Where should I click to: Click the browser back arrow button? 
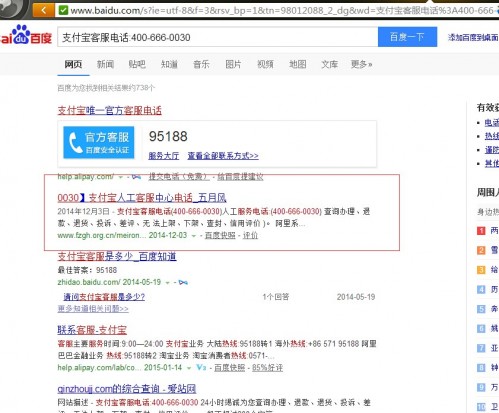44,10
